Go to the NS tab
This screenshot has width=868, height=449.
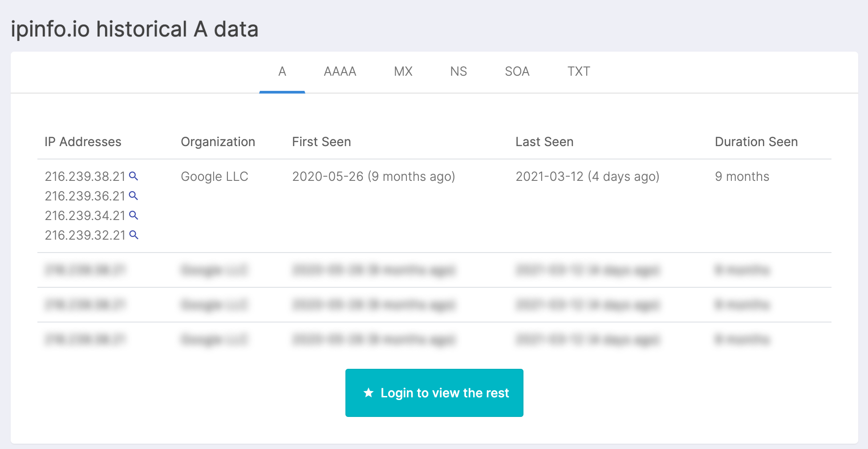click(x=458, y=71)
